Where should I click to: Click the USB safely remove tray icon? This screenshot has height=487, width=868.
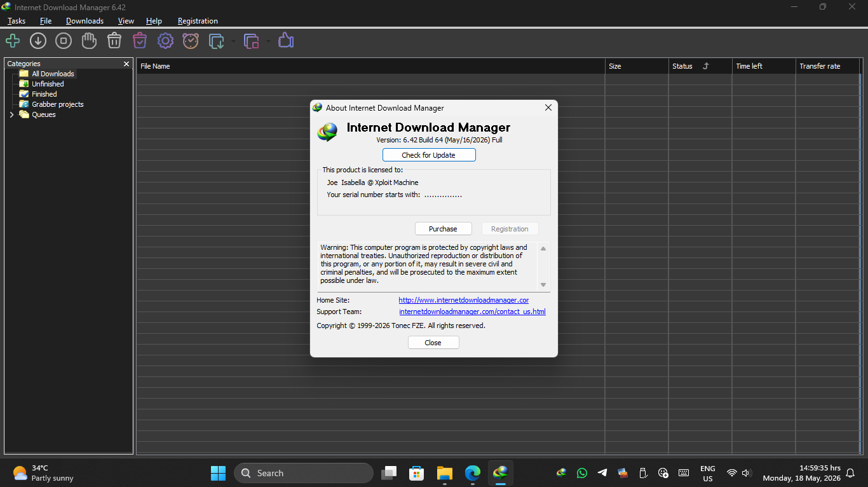tap(643, 473)
